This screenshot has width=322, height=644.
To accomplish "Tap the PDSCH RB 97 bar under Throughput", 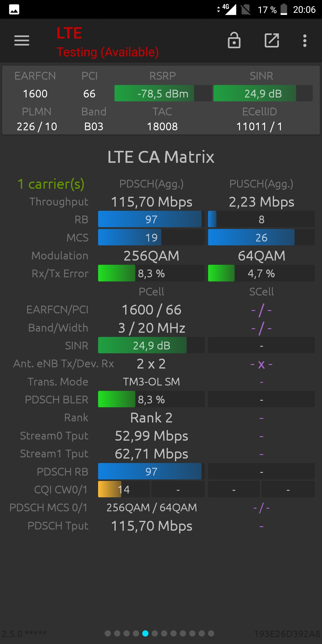I will pos(151,219).
